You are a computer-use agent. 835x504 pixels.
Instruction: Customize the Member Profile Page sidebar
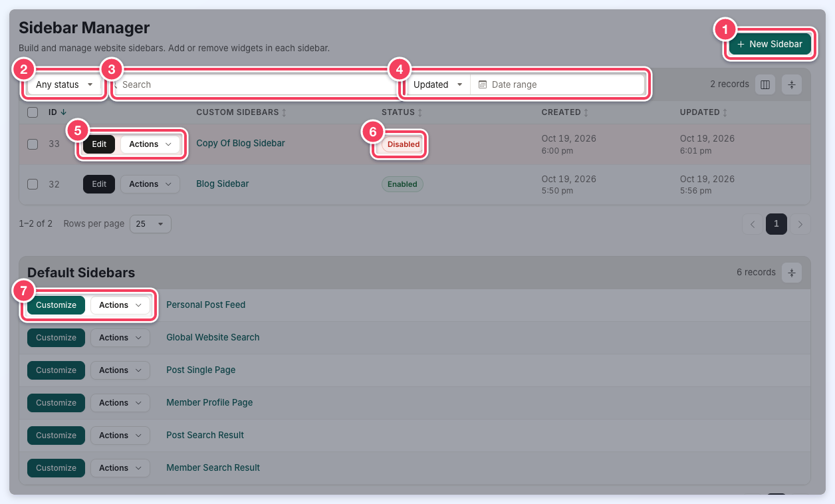pyautogui.click(x=57, y=403)
